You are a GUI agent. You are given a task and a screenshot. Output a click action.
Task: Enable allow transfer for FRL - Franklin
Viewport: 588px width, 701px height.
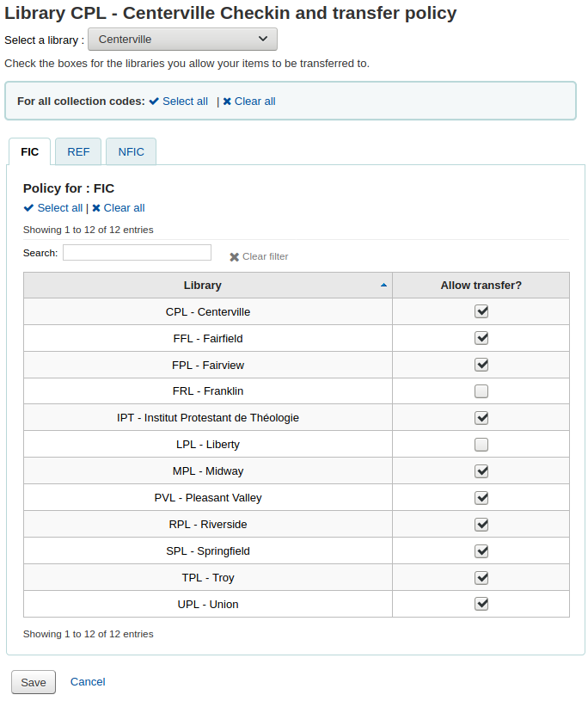(x=481, y=391)
